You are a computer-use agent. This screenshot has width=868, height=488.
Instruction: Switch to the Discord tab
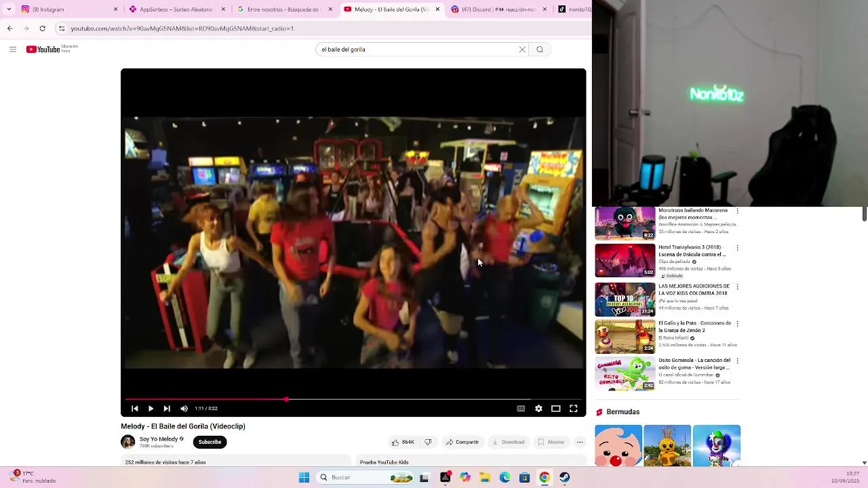(x=498, y=9)
